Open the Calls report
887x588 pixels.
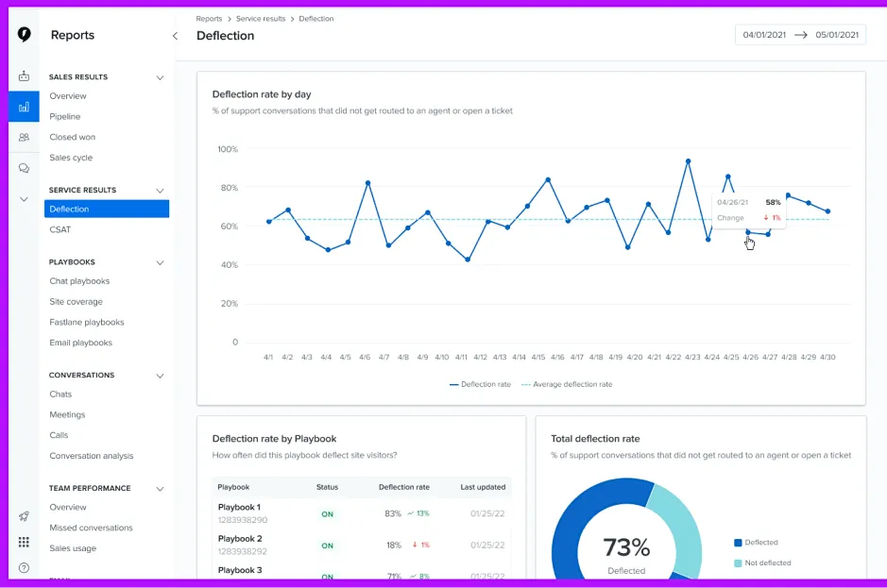[x=59, y=435]
